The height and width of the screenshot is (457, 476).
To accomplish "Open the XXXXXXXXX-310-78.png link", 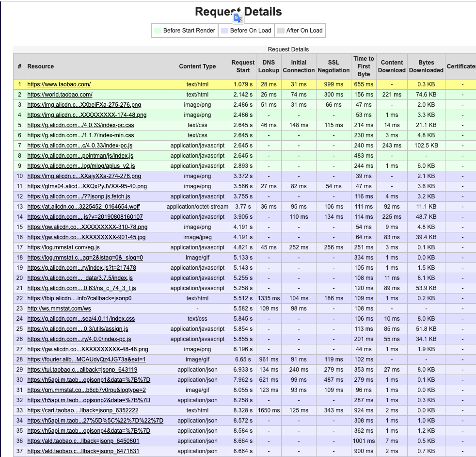I will point(87,227).
